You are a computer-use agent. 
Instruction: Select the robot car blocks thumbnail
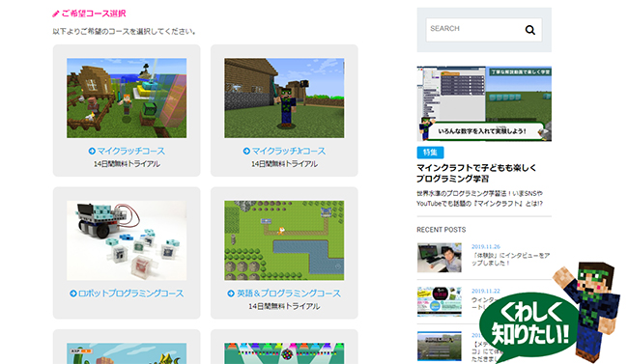[x=127, y=240]
